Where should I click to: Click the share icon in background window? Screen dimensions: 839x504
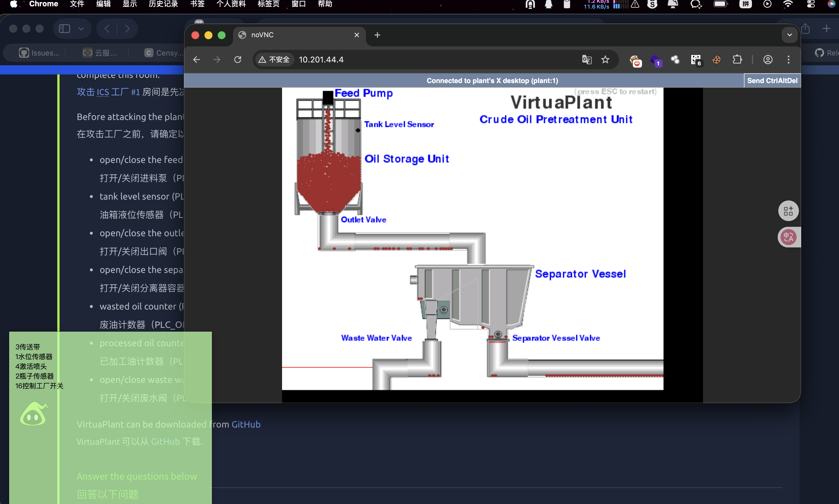coord(805,29)
